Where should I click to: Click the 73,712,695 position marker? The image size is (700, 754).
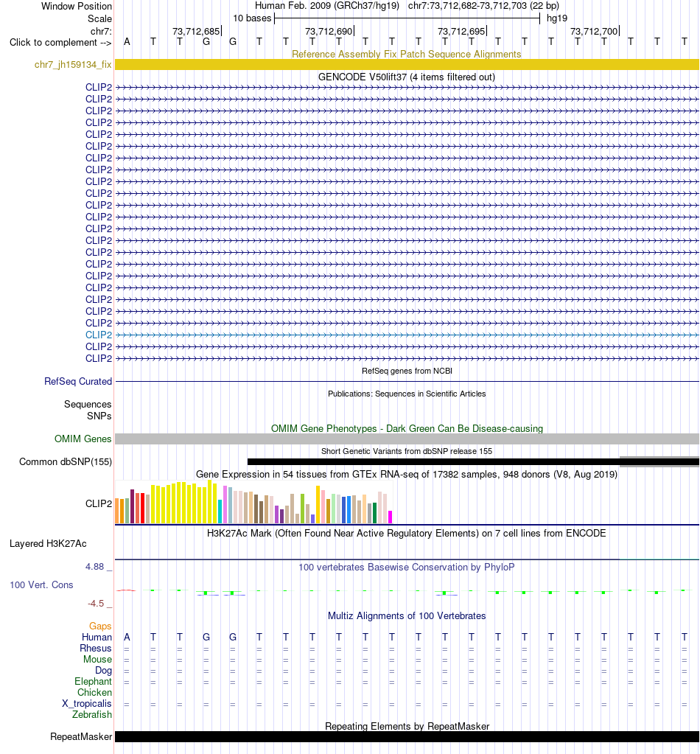click(461, 31)
